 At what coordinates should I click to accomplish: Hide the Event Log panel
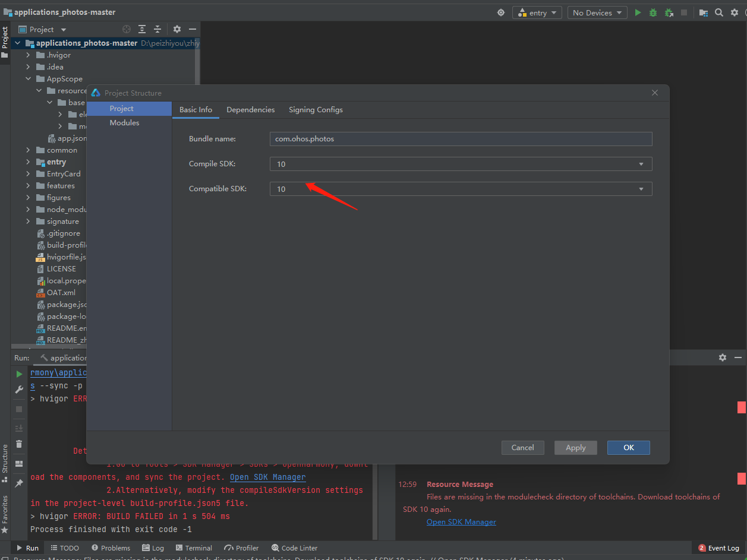738,357
